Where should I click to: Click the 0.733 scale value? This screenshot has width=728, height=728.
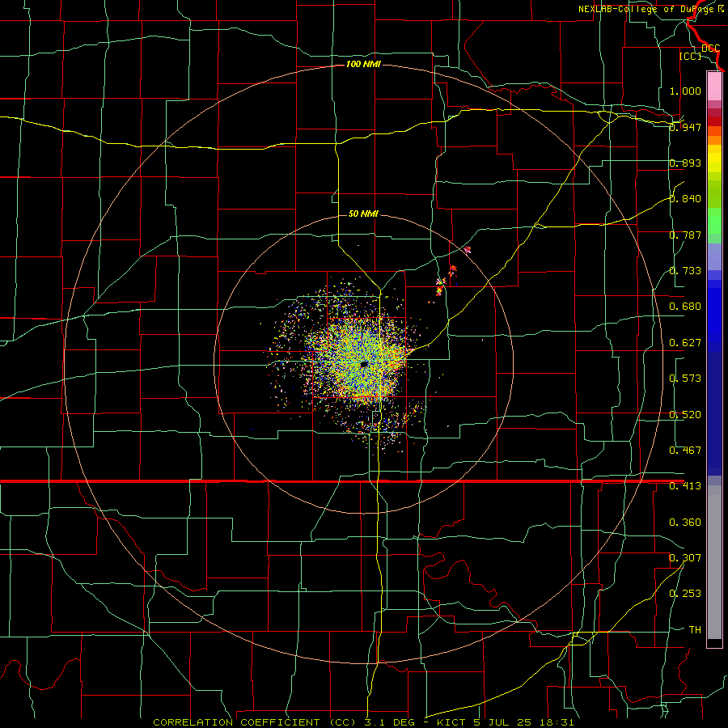coord(685,271)
